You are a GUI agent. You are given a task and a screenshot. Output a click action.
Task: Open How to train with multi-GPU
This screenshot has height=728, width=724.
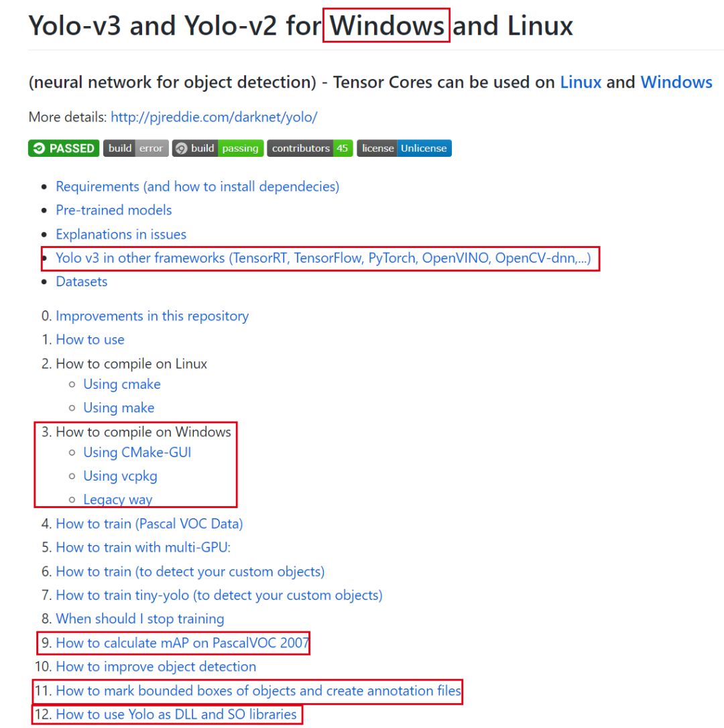[x=143, y=547]
